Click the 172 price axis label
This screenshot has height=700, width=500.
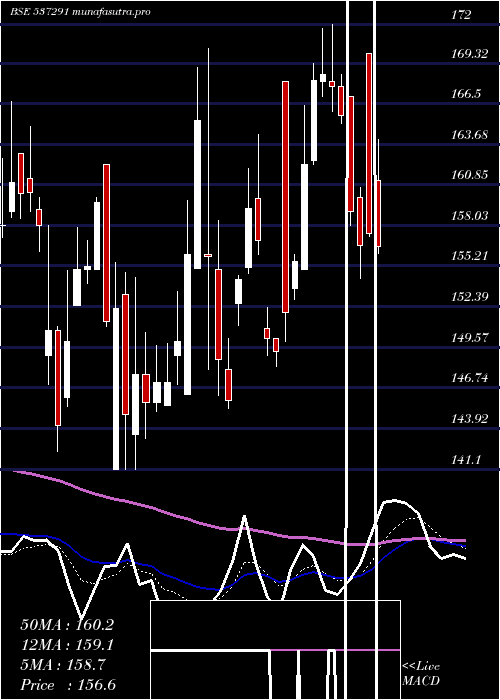[x=461, y=15]
